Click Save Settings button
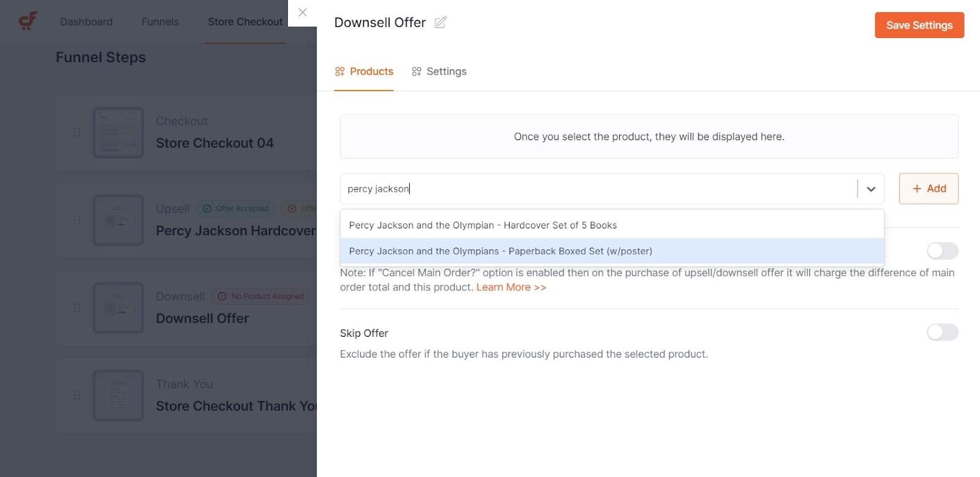 (919, 25)
